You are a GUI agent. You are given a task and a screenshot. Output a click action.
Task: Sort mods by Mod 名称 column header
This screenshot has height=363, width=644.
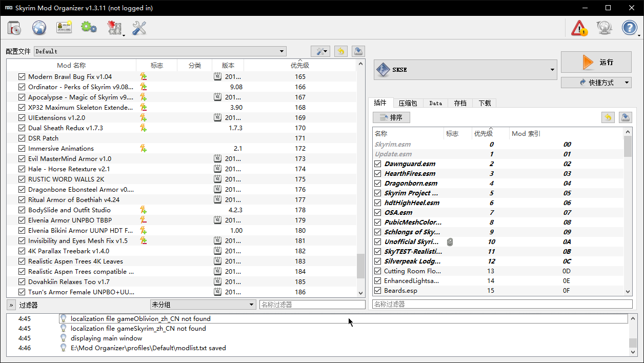71,66
